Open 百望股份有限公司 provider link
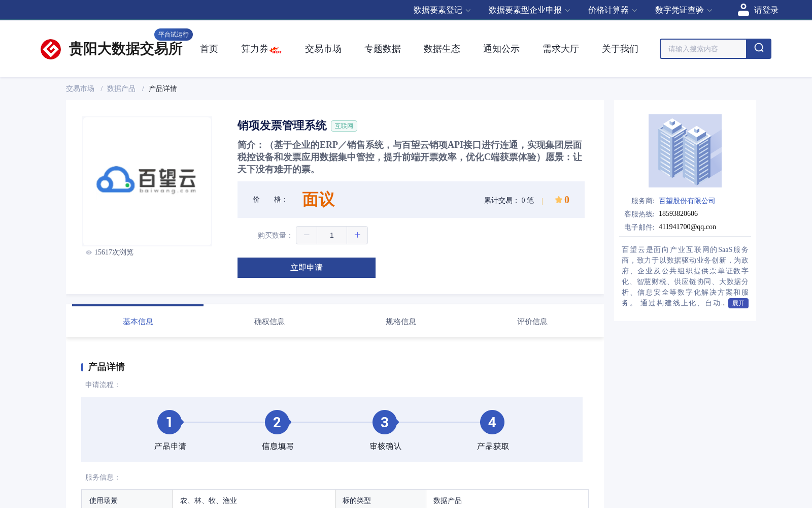 tap(687, 201)
